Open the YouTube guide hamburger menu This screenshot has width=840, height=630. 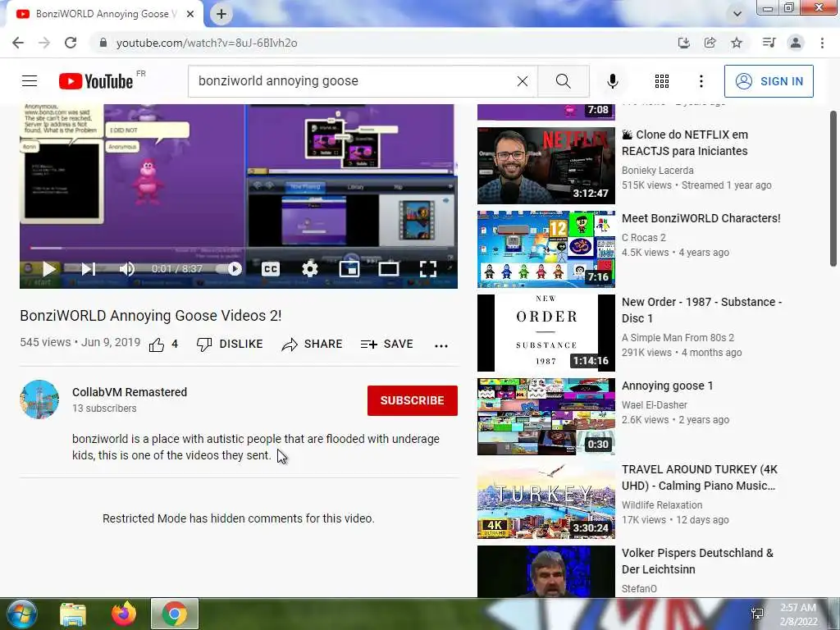[30, 81]
